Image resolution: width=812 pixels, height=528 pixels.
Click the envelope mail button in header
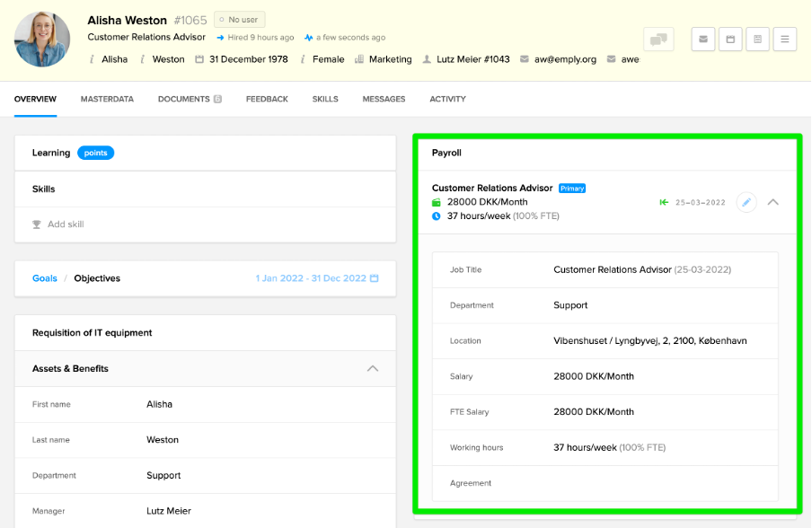tap(703, 40)
